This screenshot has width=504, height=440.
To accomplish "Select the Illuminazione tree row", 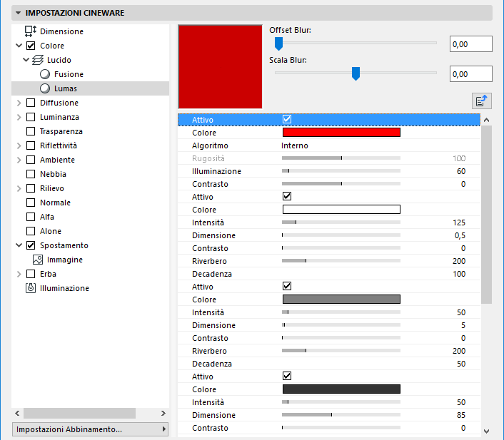I will (91, 288).
